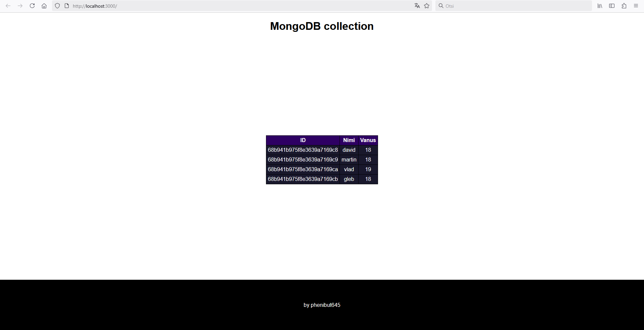Click the ID column header
Screen dimensions: 644x330
click(303, 140)
